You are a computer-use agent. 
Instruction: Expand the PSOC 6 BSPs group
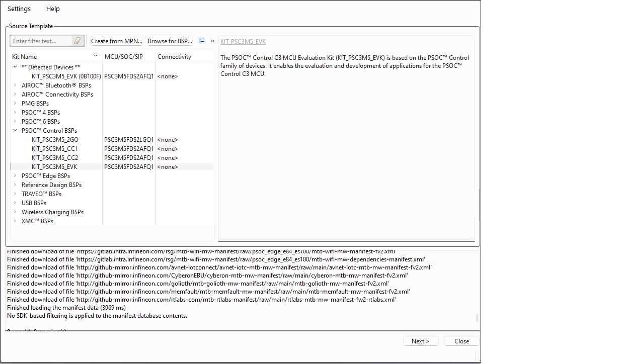(15, 121)
